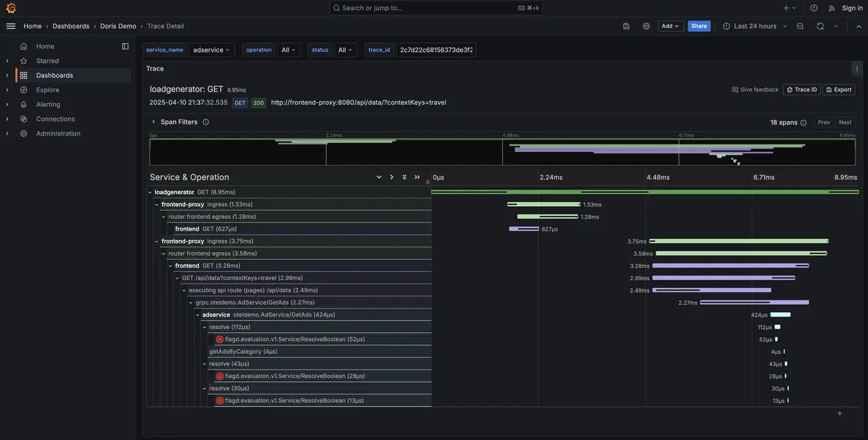Image resolution: width=868 pixels, height=440 pixels.
Task: Dock or undock the sidebar menu
Action: point(125,46)
